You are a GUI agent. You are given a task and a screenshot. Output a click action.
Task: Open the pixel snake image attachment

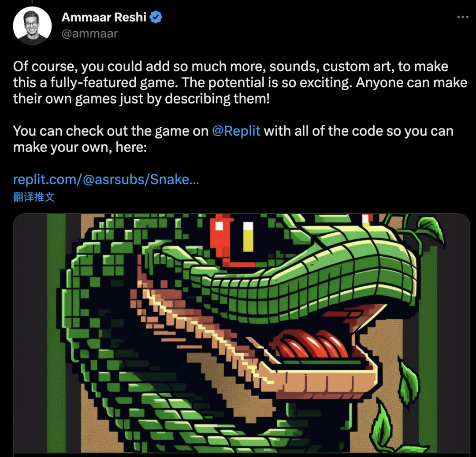point(242,335)
